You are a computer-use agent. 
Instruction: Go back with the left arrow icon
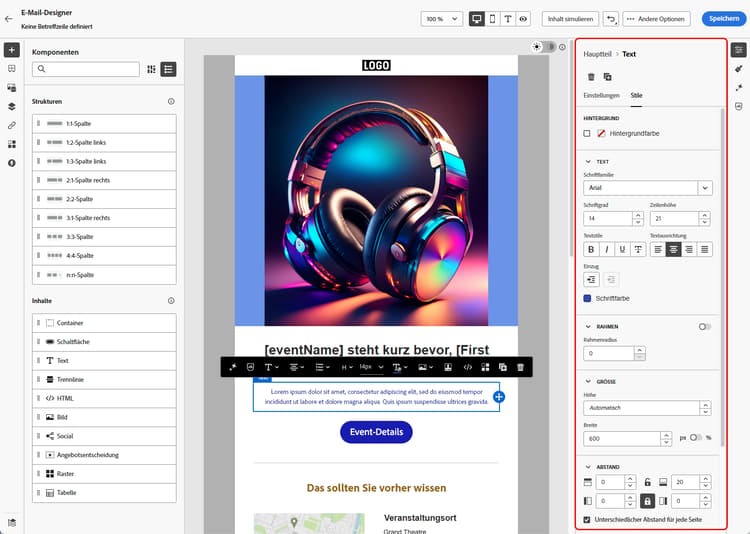click(x=9, y=19)
